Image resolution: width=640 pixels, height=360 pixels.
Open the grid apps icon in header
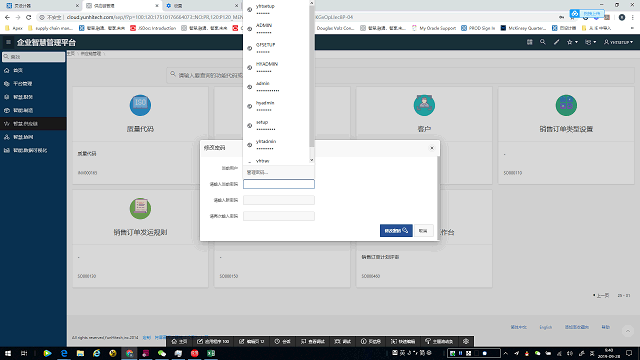pyautogui.click(x=529, y=42)
